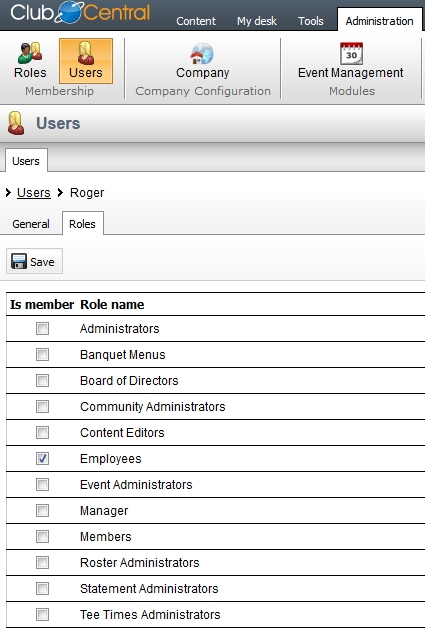Select the Users membership icon
Viewport: 425px width, 638px height.
(86, 53)
